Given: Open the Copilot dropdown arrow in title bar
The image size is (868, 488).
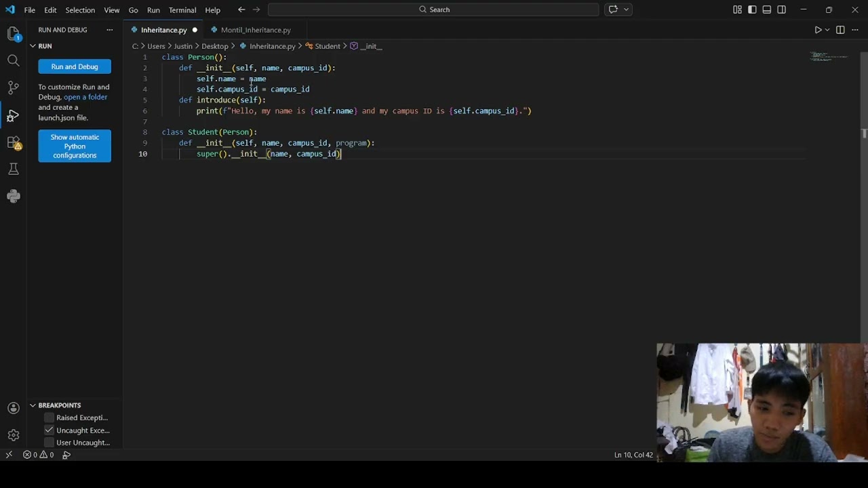Looking at the screenshot, I should coord(626,9).
